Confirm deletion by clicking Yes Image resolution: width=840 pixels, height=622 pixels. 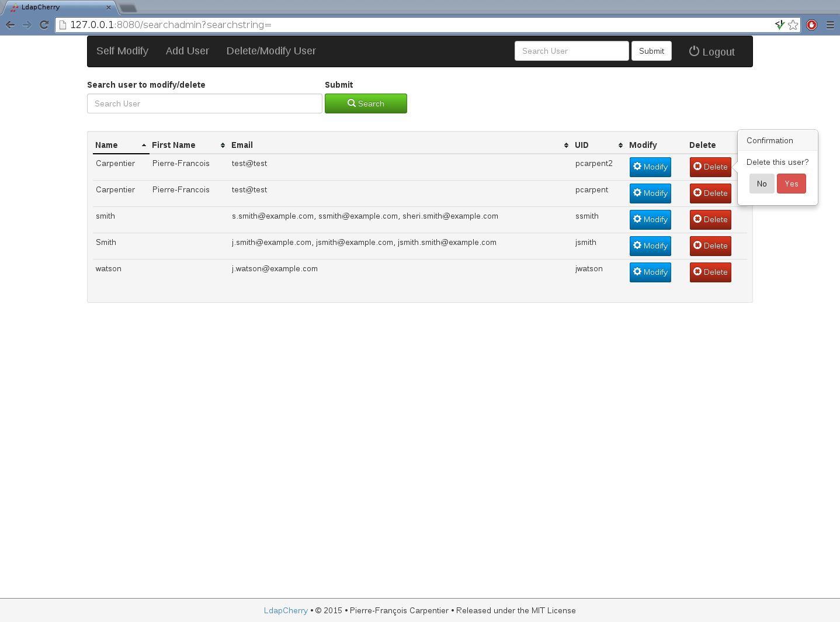pos(791,184)
